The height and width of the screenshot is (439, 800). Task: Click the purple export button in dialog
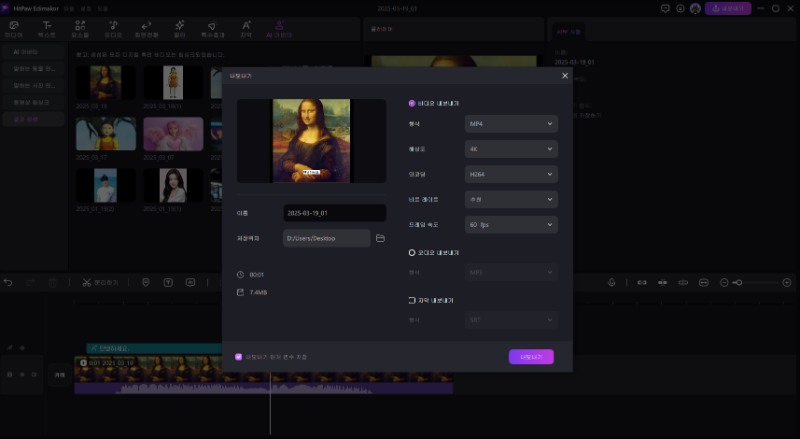click(531, 356)
